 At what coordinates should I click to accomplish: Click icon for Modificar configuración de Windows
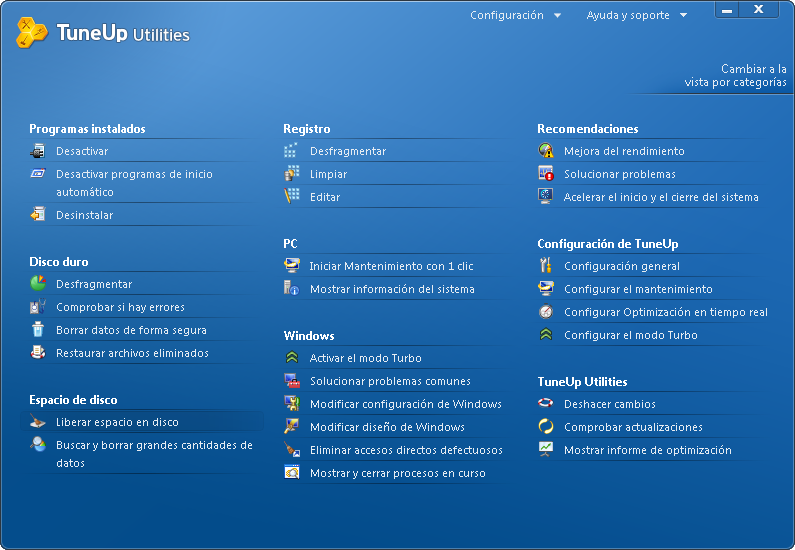(x=292, y=404)
